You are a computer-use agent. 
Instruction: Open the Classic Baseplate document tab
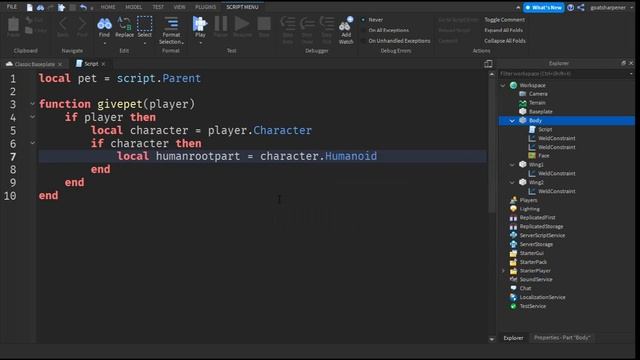pos(35,64)
